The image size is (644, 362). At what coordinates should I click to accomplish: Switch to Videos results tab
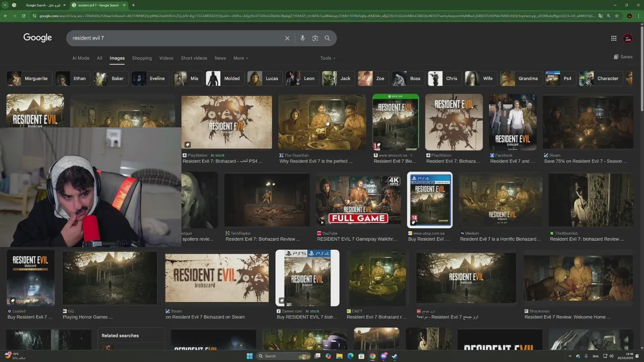pyautogui.click(x=167, y=58)
